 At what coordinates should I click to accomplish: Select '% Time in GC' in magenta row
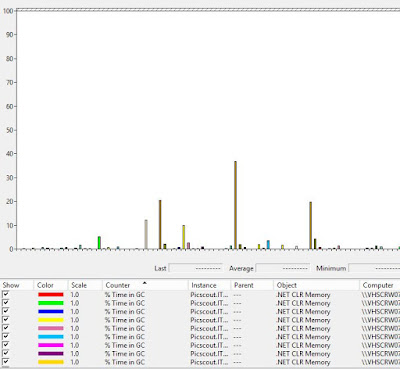click(x=125, y=345)
